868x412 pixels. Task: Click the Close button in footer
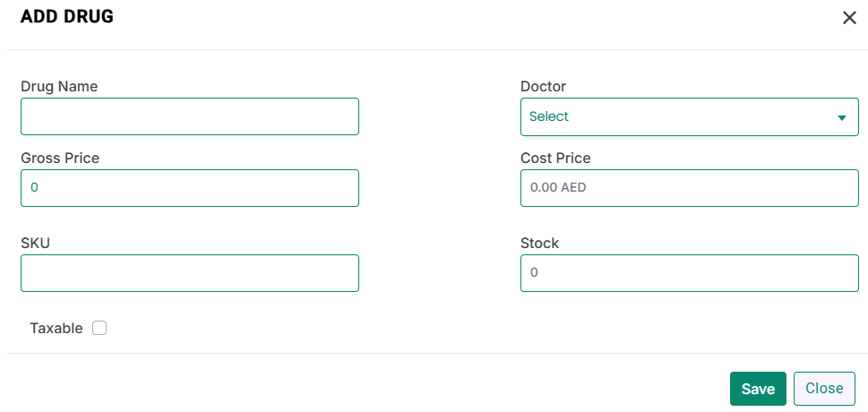point(824,388)
